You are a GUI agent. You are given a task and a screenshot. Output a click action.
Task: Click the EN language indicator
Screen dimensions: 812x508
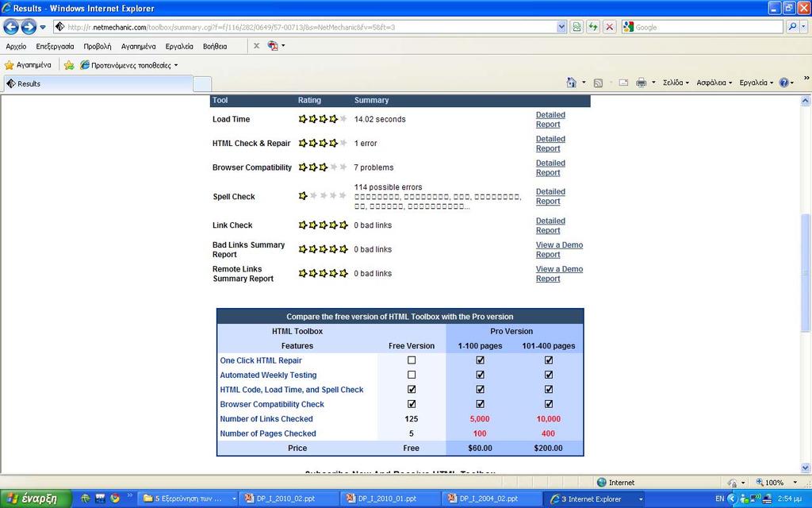720,498
